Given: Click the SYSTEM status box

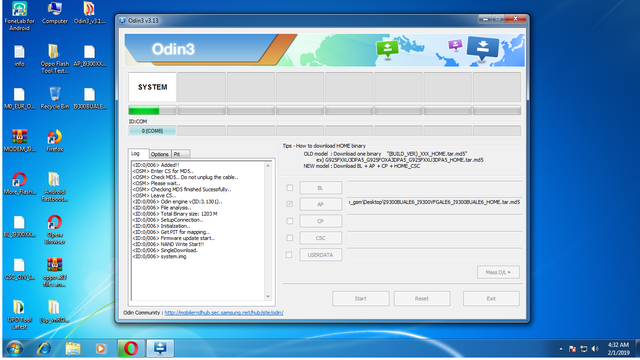Looking at the screenshot, I should tap(152, 87).
